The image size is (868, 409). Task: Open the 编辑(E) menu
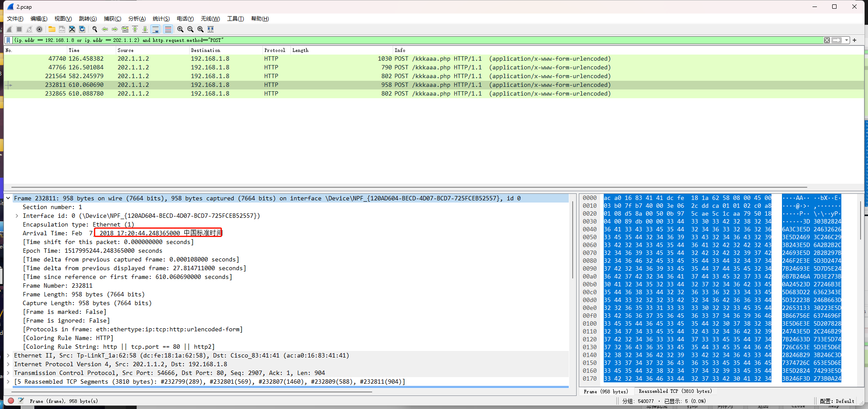(39, 19)
